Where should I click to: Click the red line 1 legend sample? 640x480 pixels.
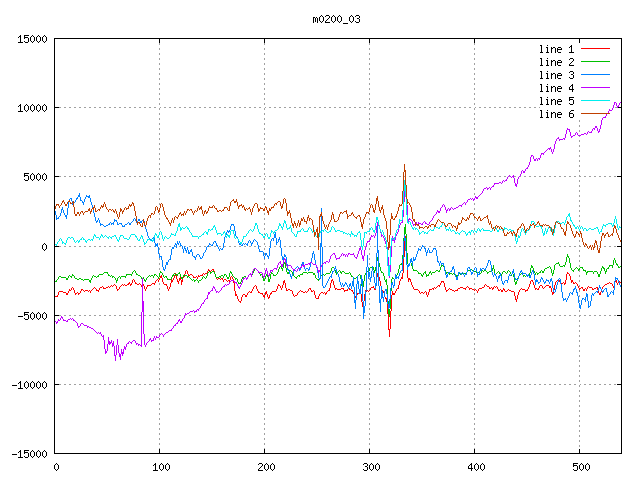pos(595,48)
